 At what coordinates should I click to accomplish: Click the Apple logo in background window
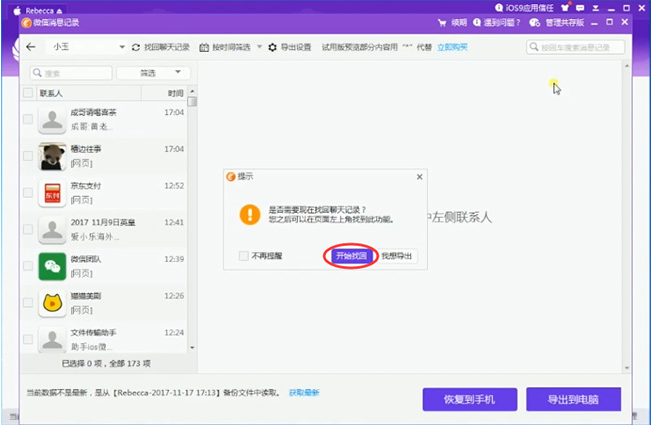[17, 11]
